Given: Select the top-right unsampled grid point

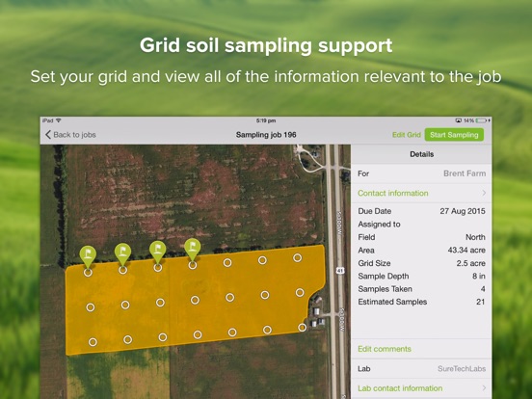Looking at the screenshot, I should (297, 258).
